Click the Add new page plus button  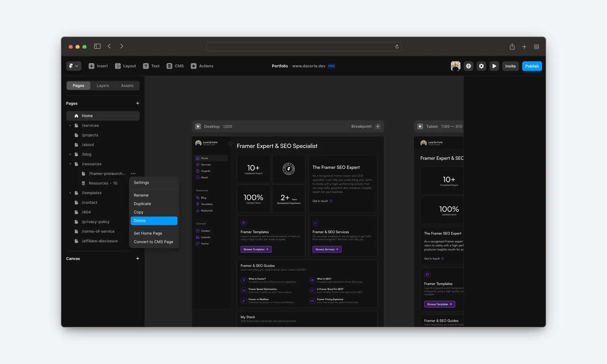click(x=137, y=103)
